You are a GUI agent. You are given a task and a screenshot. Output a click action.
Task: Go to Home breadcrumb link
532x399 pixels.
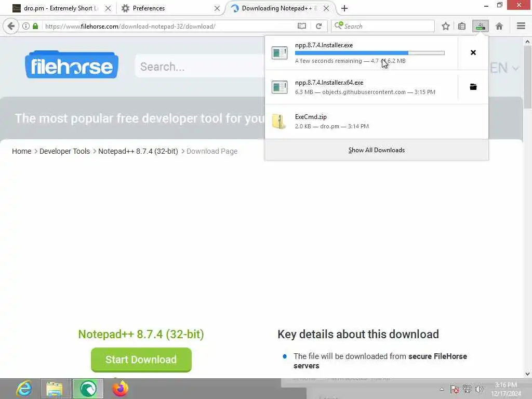21,151
